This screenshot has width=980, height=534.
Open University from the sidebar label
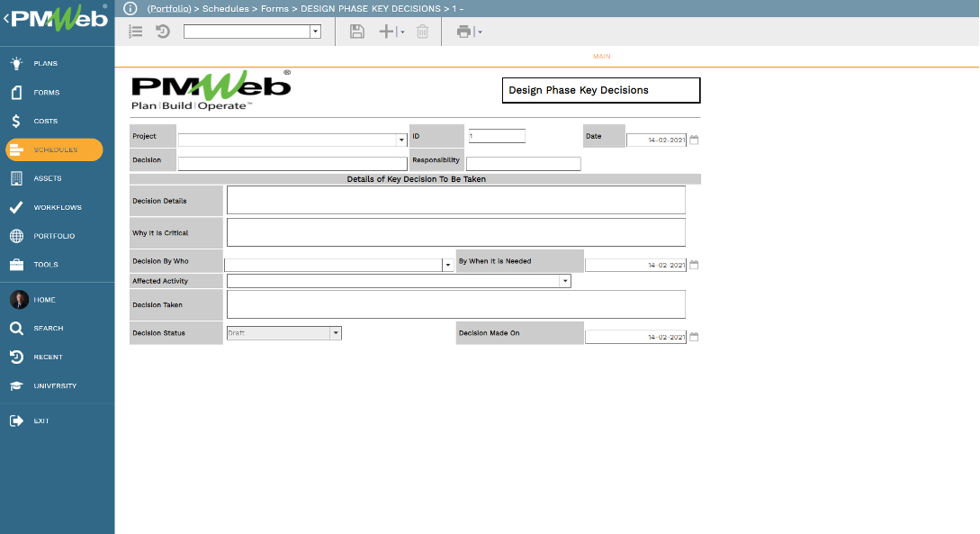click(55, 385)
